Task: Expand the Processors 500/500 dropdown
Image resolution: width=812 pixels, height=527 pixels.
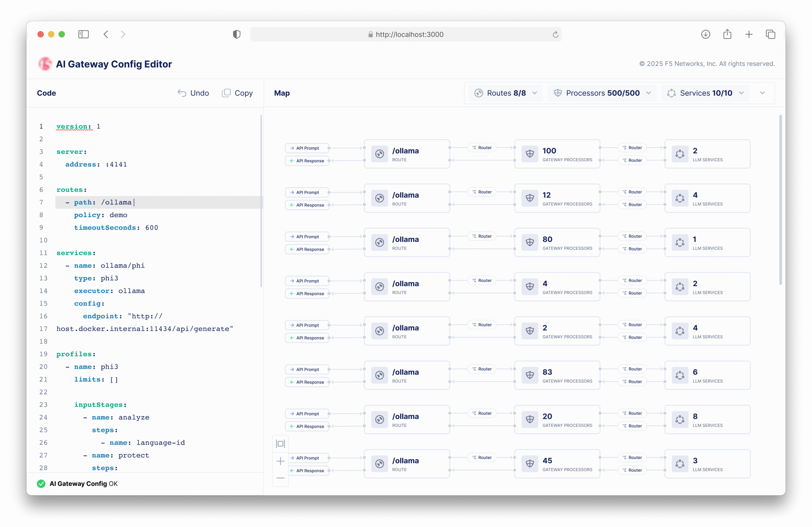Action: (x=603, y=93)
